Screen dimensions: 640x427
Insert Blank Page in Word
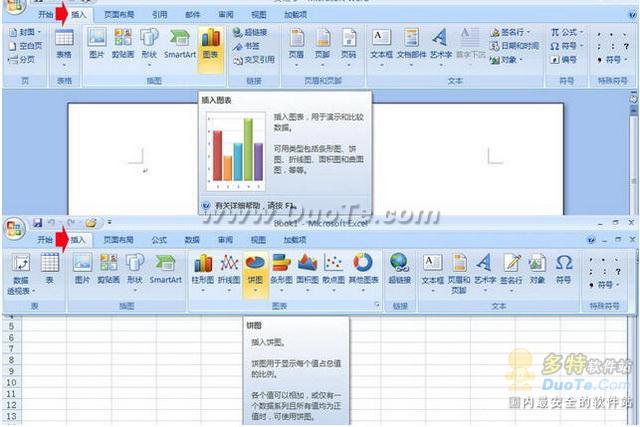coord(26,46)
